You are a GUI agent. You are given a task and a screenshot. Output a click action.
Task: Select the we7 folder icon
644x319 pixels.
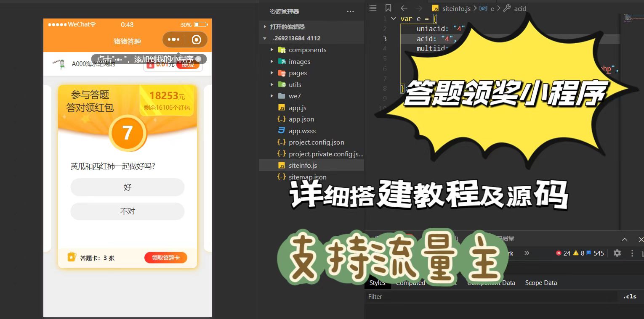[x=282, y=96]
